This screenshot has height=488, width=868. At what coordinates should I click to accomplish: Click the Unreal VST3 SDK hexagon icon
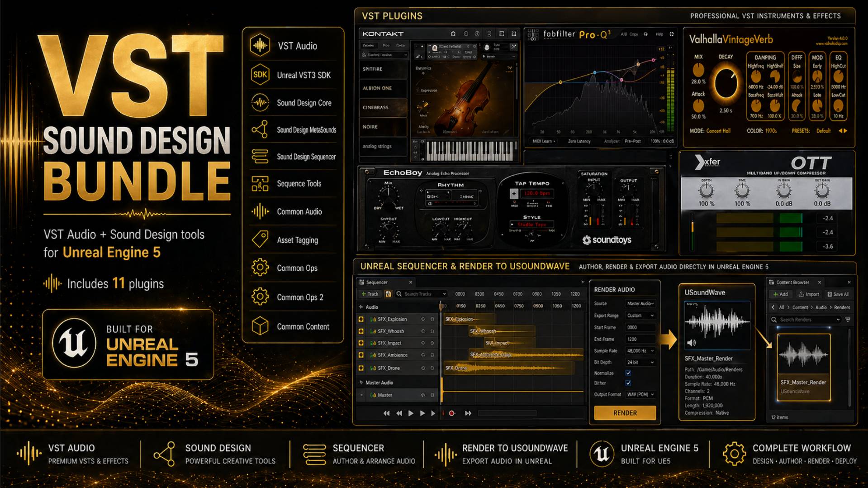click(260, 75)
